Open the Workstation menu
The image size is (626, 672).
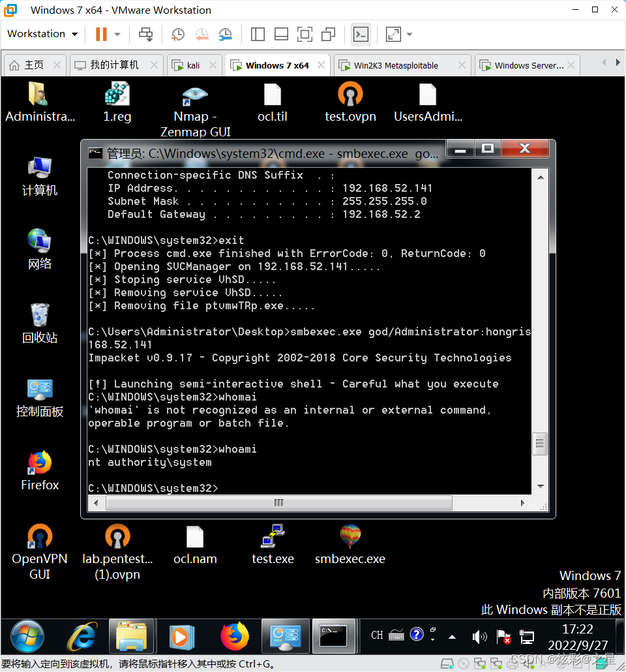pyautogui.click(x=42, y=34)
